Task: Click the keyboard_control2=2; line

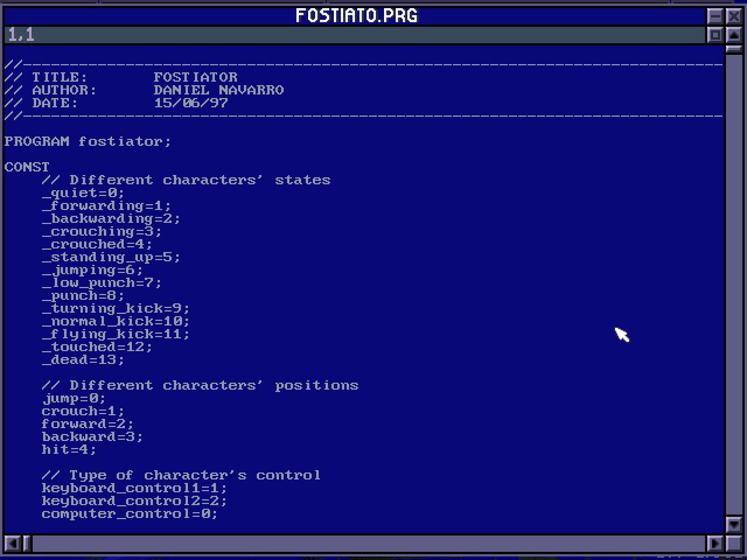Action: coord(134,502)
